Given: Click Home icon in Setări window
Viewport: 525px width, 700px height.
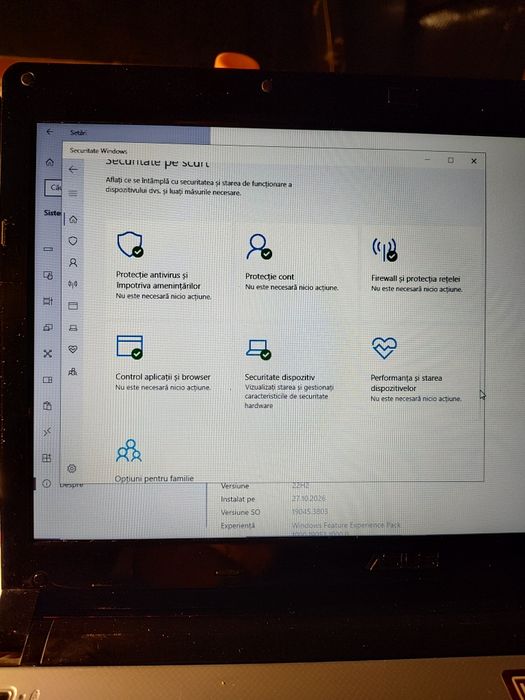Looking at the screenshot, I should tap(50, 162).
